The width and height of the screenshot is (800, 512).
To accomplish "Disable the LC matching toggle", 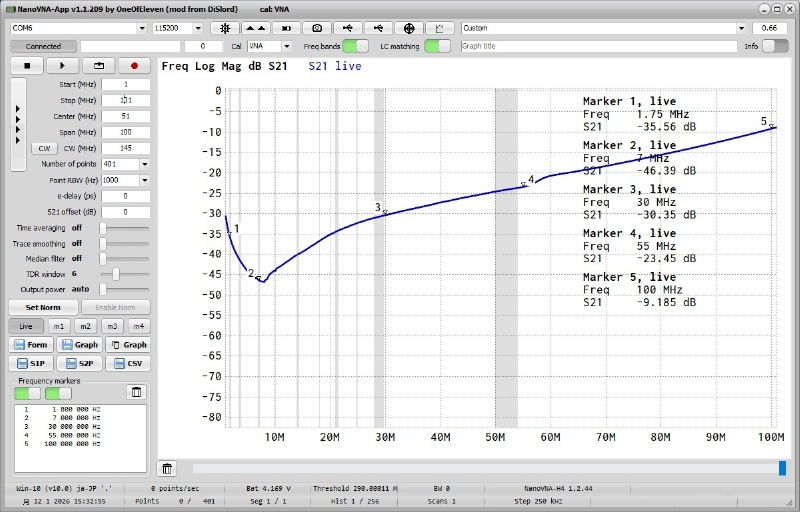I will 436,46.
